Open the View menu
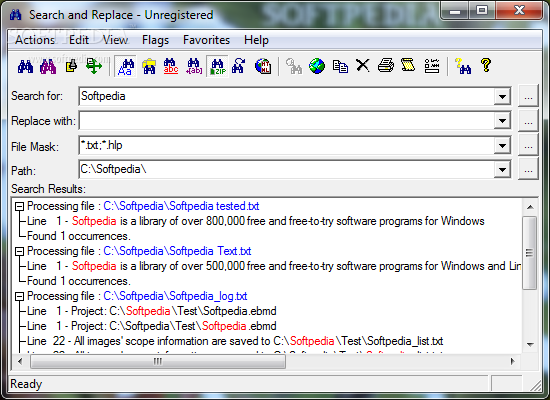The height and width of the screenshot is (400, 550). pyautogui.click(x=115, y=40)
